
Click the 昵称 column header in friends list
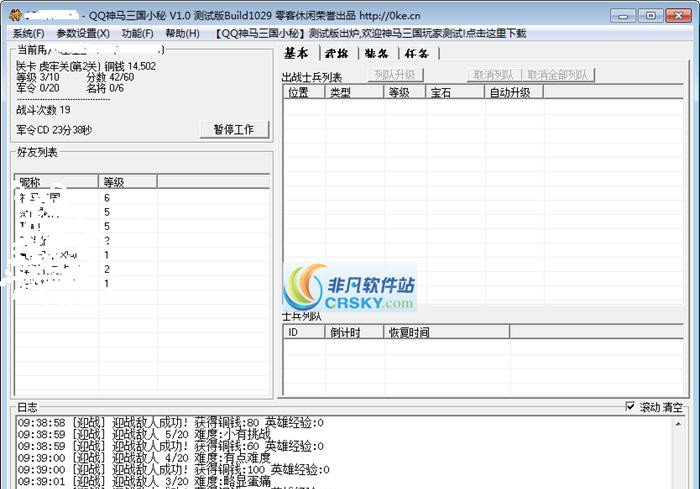point(56,182)
